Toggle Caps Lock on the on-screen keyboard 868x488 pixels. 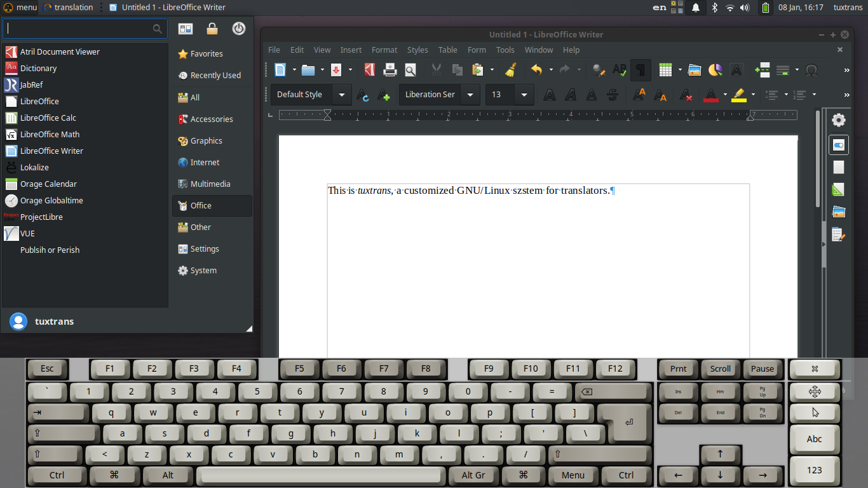(64, 433)
